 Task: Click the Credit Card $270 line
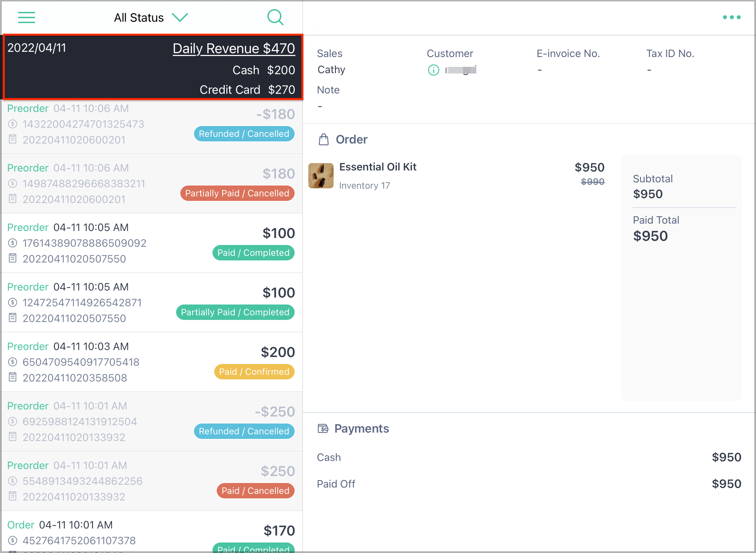pyautogui.click(x=247, y=90)
